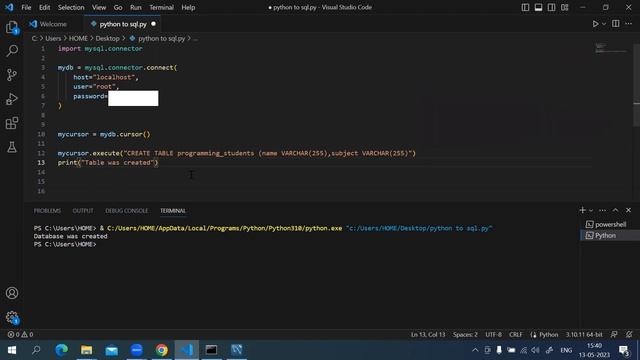The image size is (640, 360).
Task: Toggle Panel layout icon in title bar
Action: 538,7
